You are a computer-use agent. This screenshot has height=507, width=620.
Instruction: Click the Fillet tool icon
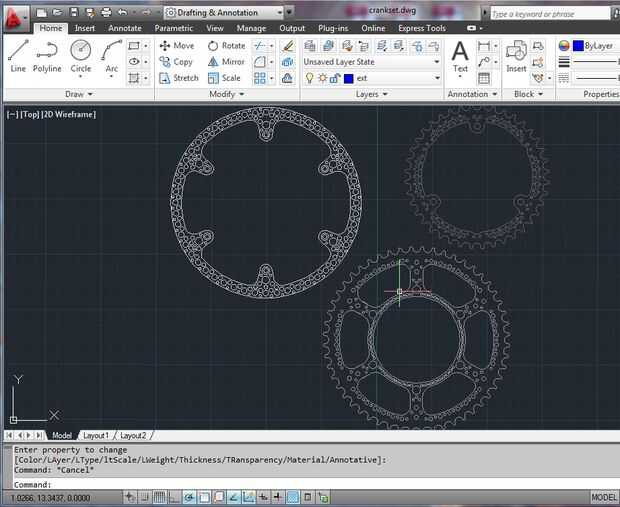tap(260, 62)
